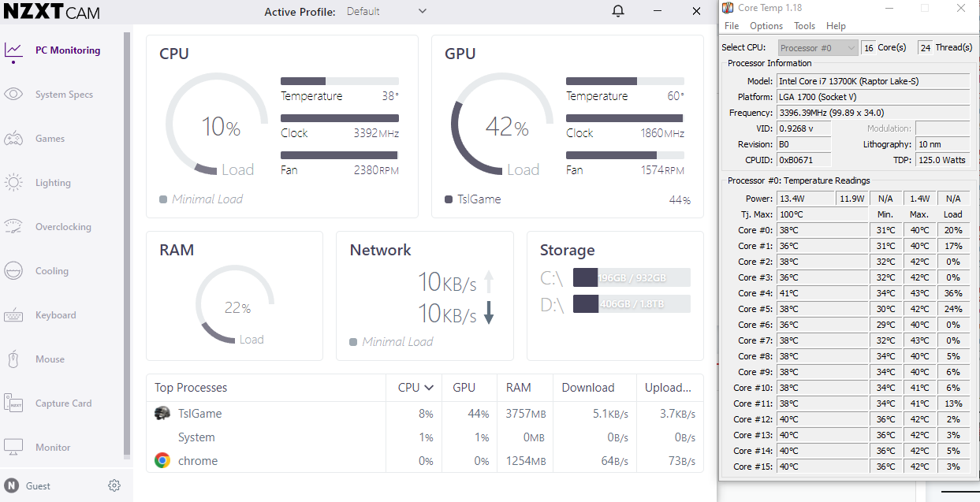Select the System process row
The image size is (980, 502).
click(425, 437)
